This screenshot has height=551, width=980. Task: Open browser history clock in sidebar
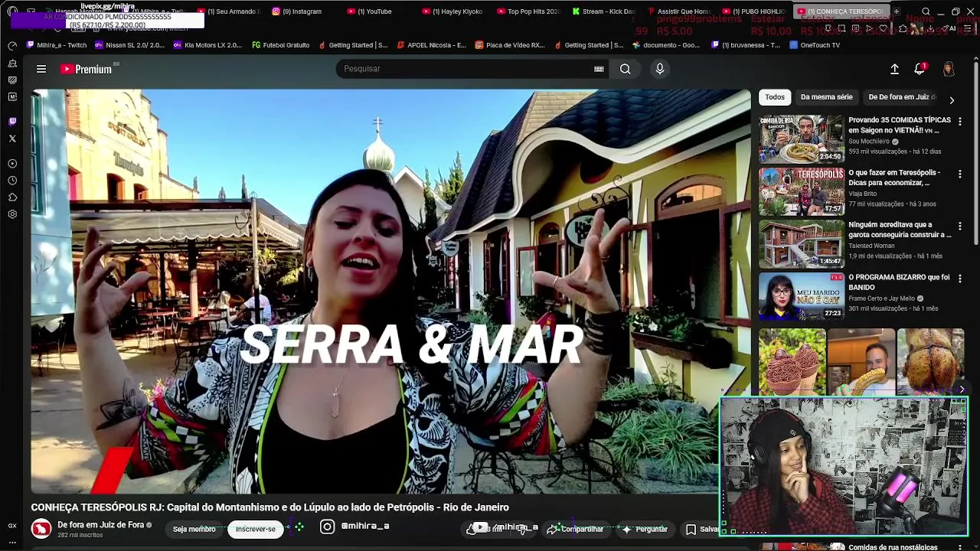click(12, 181)
